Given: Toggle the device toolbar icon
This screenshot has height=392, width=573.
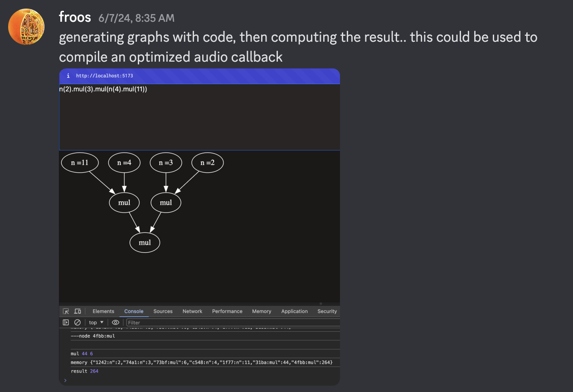Looking at the screenshot, I should (78, 311).
